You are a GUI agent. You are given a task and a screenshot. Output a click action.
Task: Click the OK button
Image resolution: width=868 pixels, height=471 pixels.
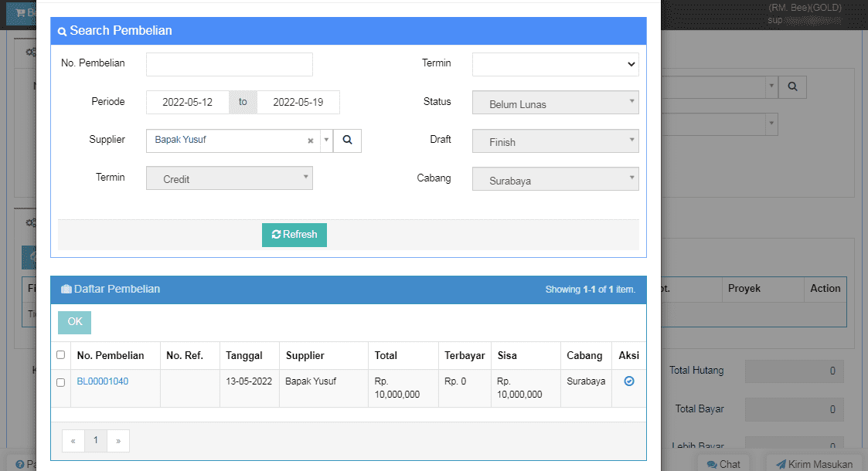coord(75,322)
